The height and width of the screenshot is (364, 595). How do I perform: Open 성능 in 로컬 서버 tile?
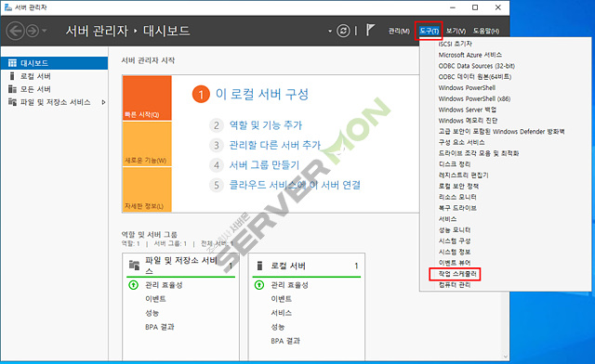click(x=278, y=327)
